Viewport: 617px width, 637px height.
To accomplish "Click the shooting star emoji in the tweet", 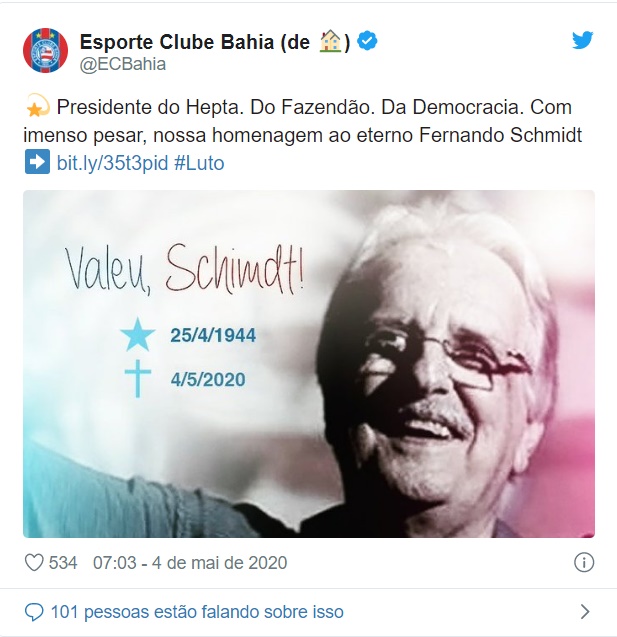I will [37, 106].
